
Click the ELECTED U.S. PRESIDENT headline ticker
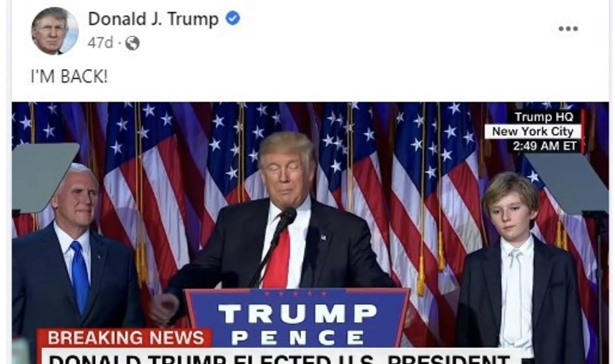(x=281, y=357)
